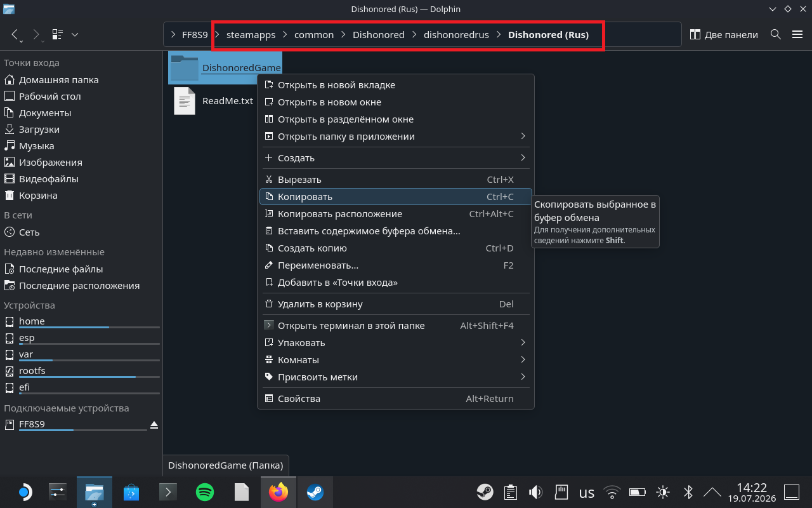The width and height of the screenshot is (812, 508).
Task: Open the search icon in Dolphin toolbar
Action: point(775,34)
